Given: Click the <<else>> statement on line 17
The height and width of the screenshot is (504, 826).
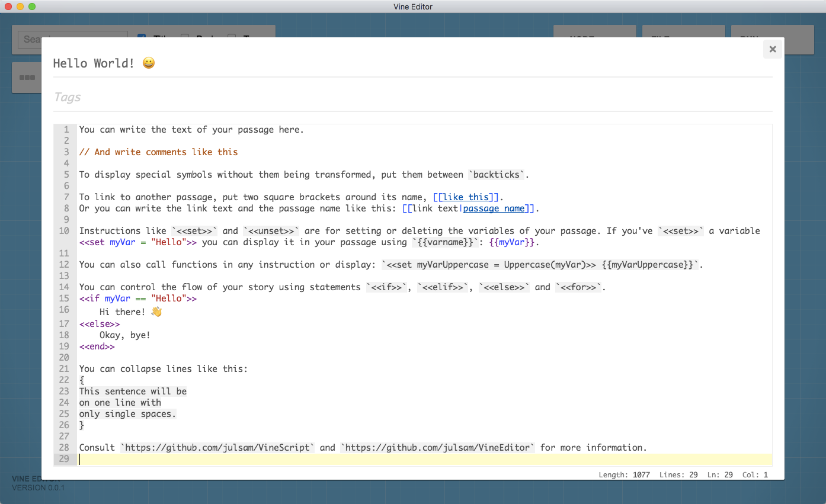Looking at the screenshot, I should click(x=100, y=324).
